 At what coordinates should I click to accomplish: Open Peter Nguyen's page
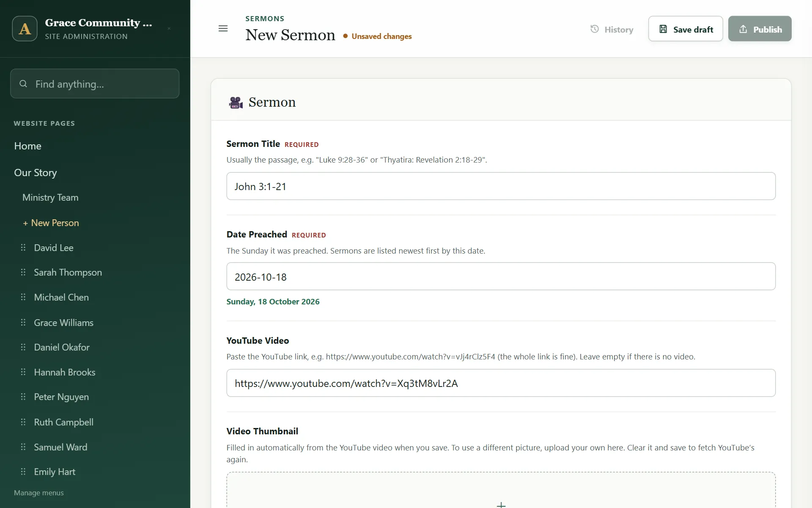click(61, 397)
